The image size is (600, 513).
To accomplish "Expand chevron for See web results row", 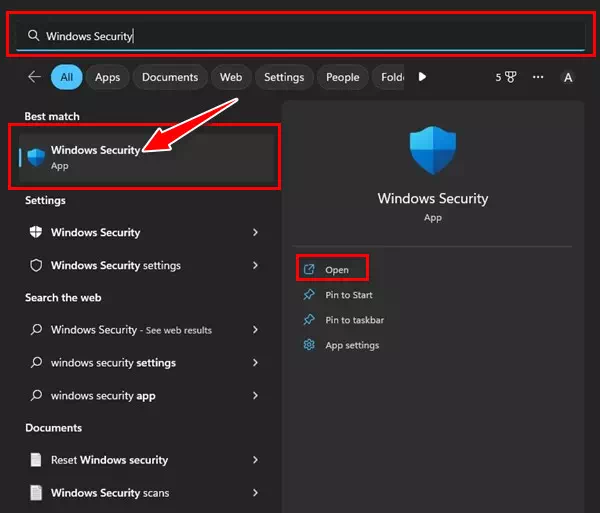I will coord(255,329).
